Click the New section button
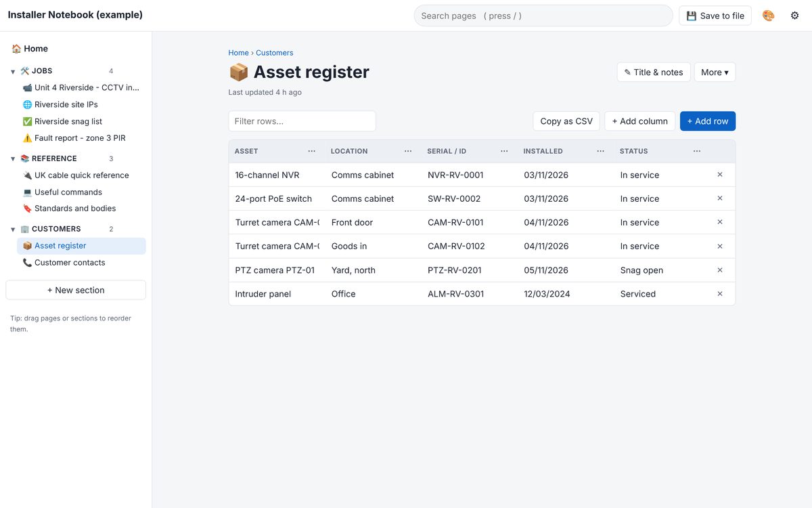Image resolution: width=812 pixels, height=508 pixels. (76, 290)
